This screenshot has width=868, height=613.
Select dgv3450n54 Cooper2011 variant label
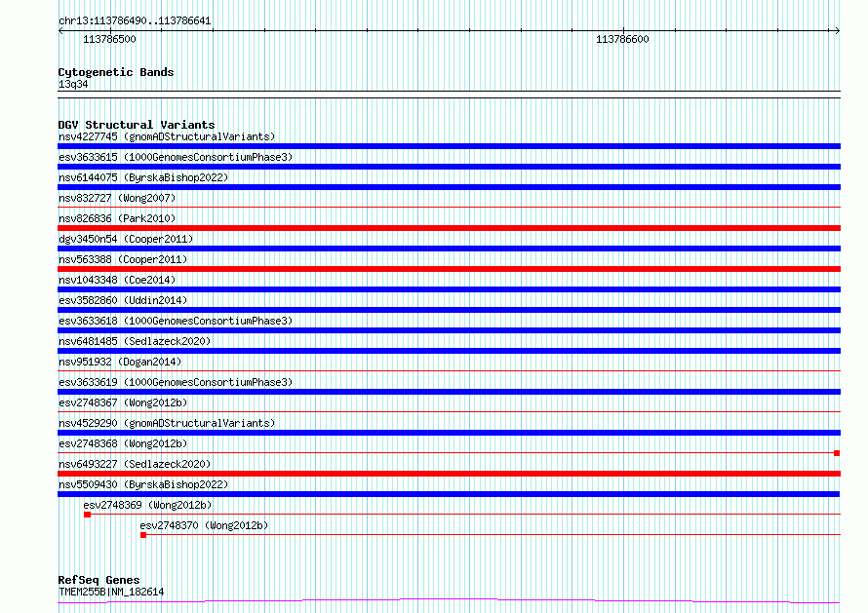(126, 239)
